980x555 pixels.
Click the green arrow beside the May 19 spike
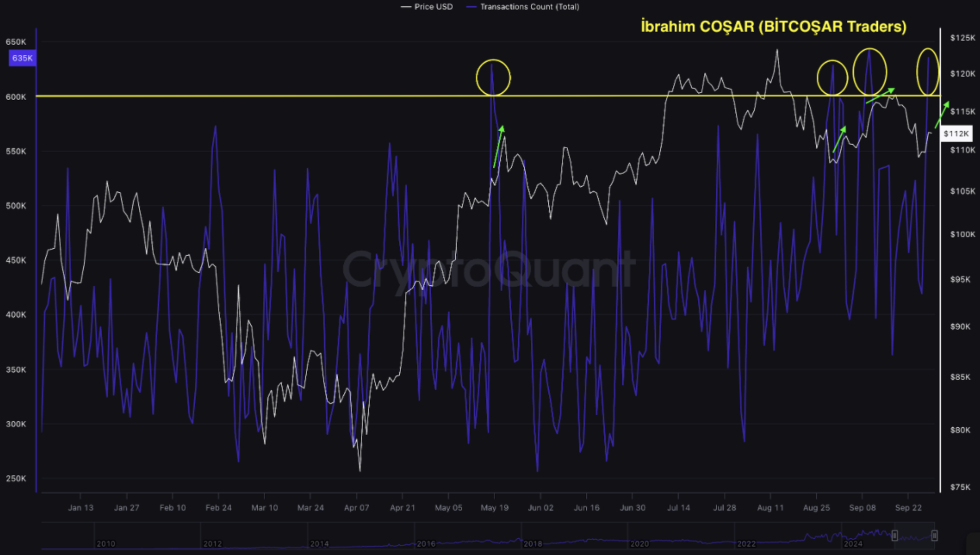tap(498, 147)
